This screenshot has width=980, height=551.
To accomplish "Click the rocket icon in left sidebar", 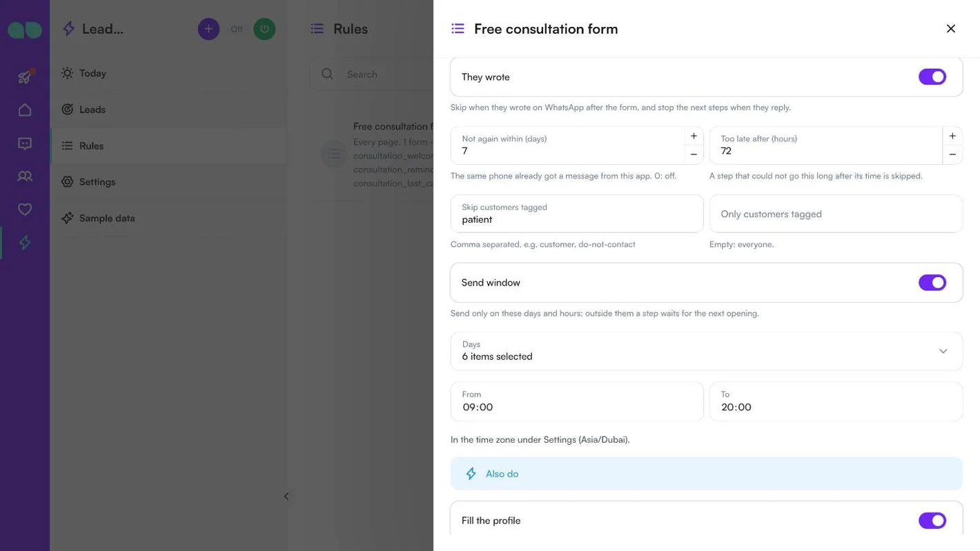I will coord(25,77).
